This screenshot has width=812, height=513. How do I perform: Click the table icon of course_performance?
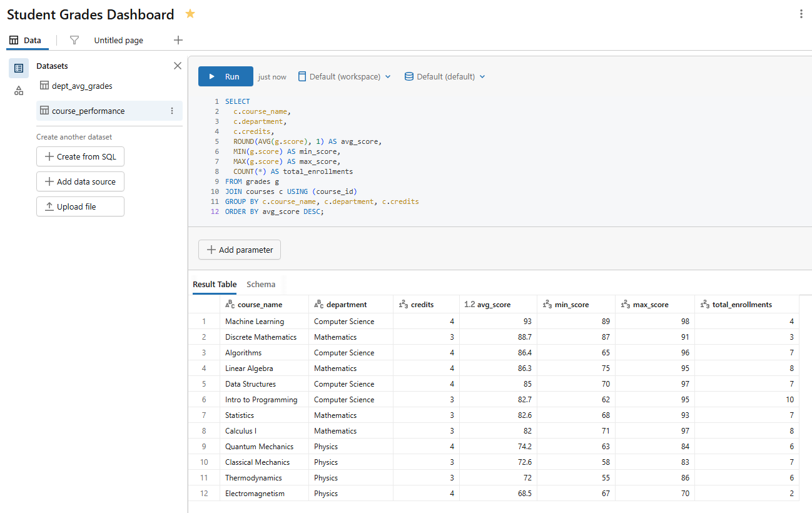(x=44, y=111)
